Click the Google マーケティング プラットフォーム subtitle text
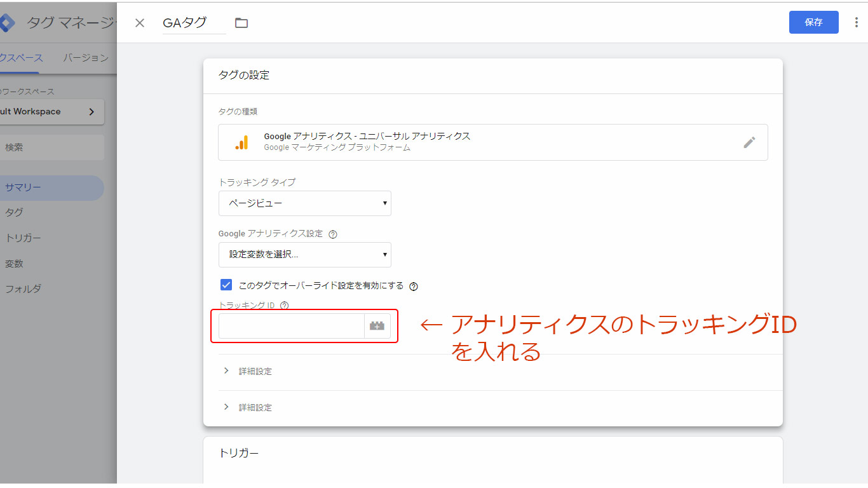Viewport: 868px width, 488px height. point(337,147)
